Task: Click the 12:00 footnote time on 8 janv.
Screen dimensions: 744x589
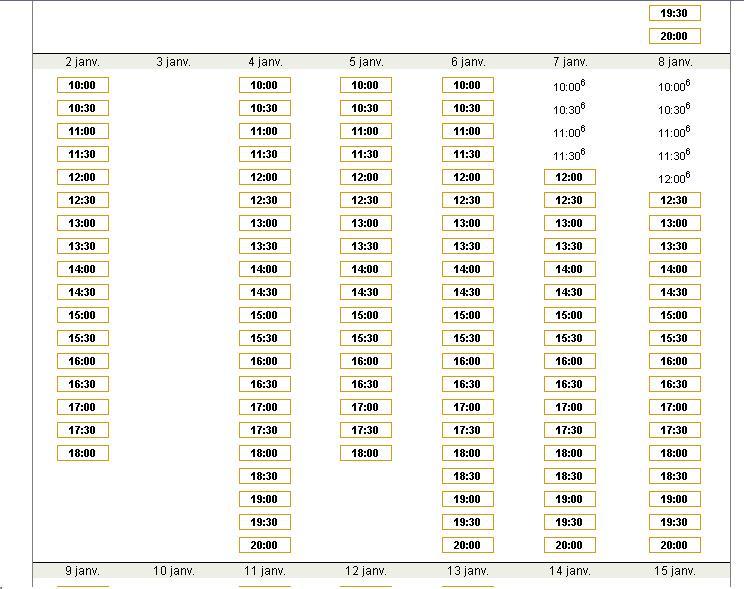Action: pos(674,178)
